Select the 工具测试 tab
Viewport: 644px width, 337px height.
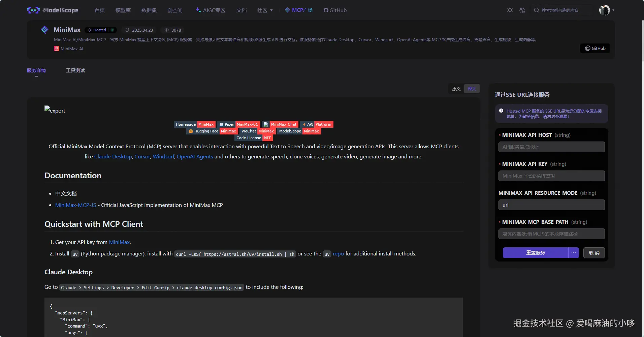75,70
